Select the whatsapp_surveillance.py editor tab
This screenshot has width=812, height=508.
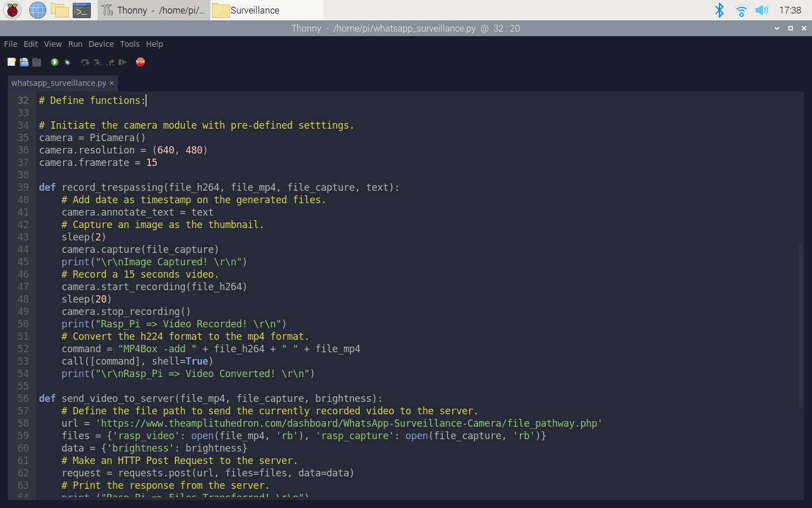58,82
